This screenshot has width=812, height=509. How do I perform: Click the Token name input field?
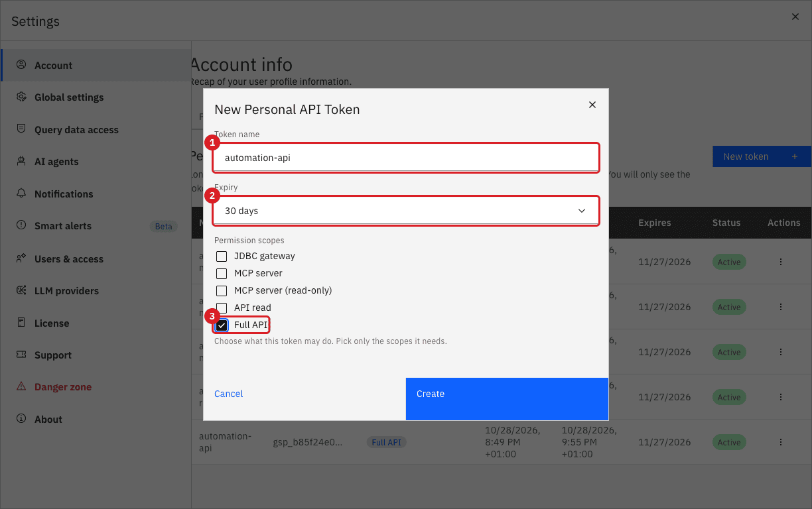click(x=407, y=158)
